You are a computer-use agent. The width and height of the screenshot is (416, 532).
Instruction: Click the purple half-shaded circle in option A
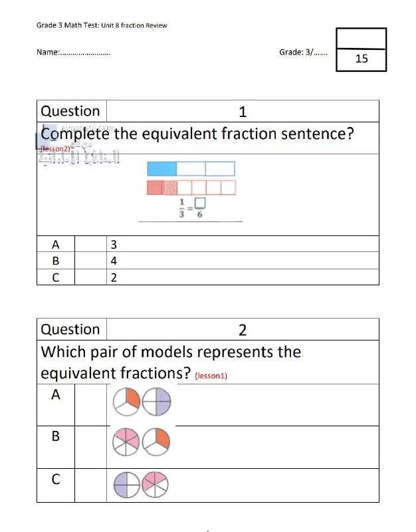tap(156, 402)
